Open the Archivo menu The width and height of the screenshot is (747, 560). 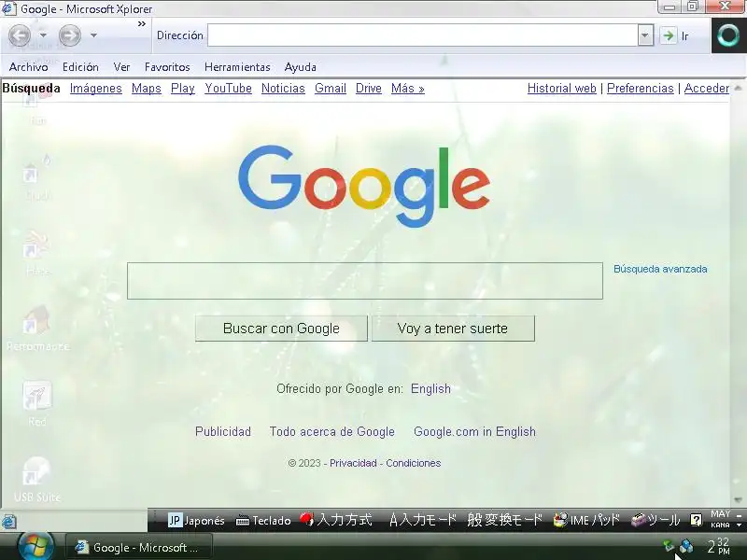(29, 67)
